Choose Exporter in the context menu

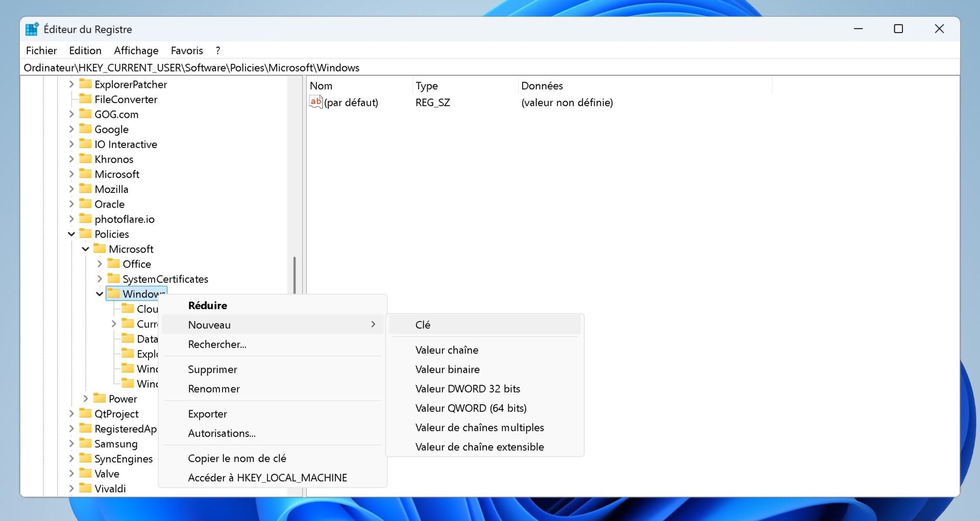273,413
